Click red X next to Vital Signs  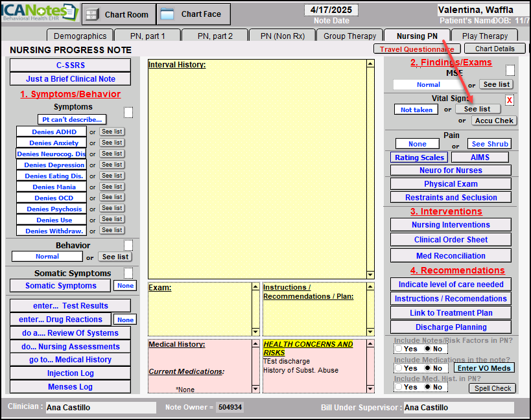[510, 100]
